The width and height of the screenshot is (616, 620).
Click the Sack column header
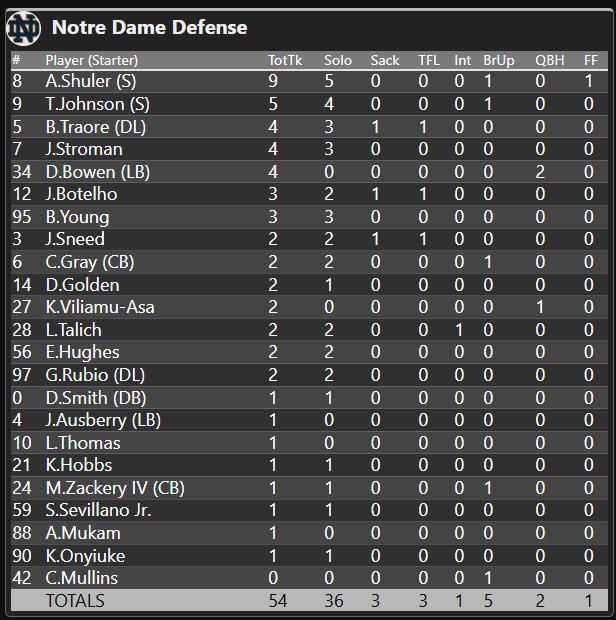point(385,61)
